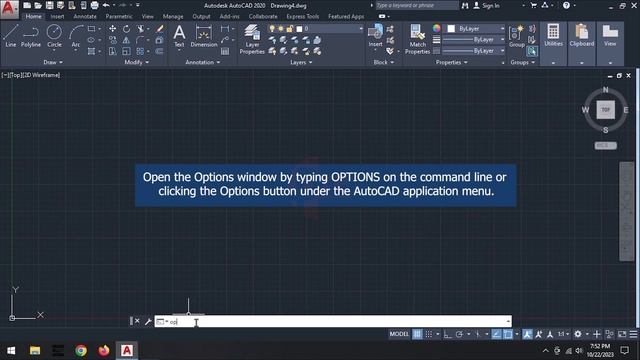
Task: Click TOP face on the ViewCube
Action: (x=605, y=110)
